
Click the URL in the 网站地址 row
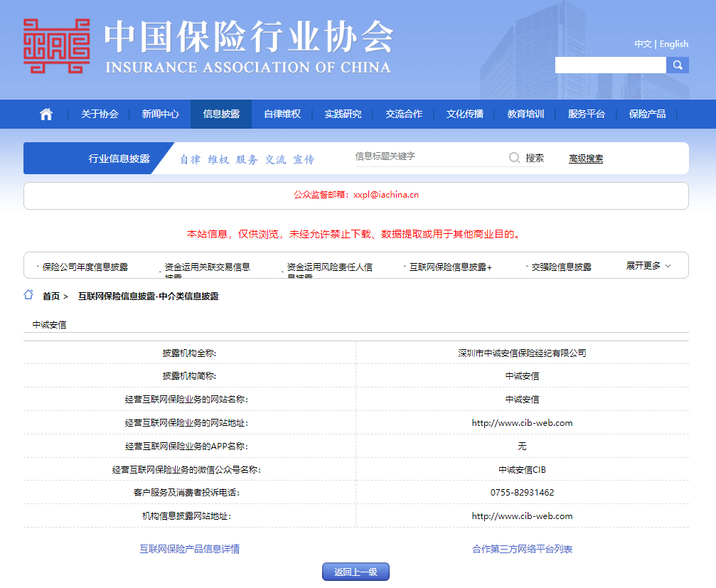tap(522, 423)
